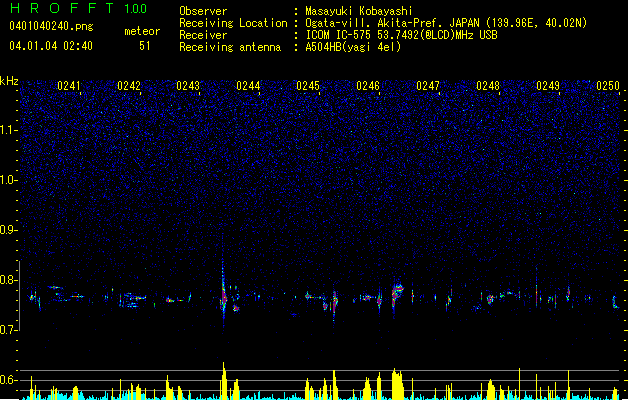Click the 0247 time marker

click(428, 86)
